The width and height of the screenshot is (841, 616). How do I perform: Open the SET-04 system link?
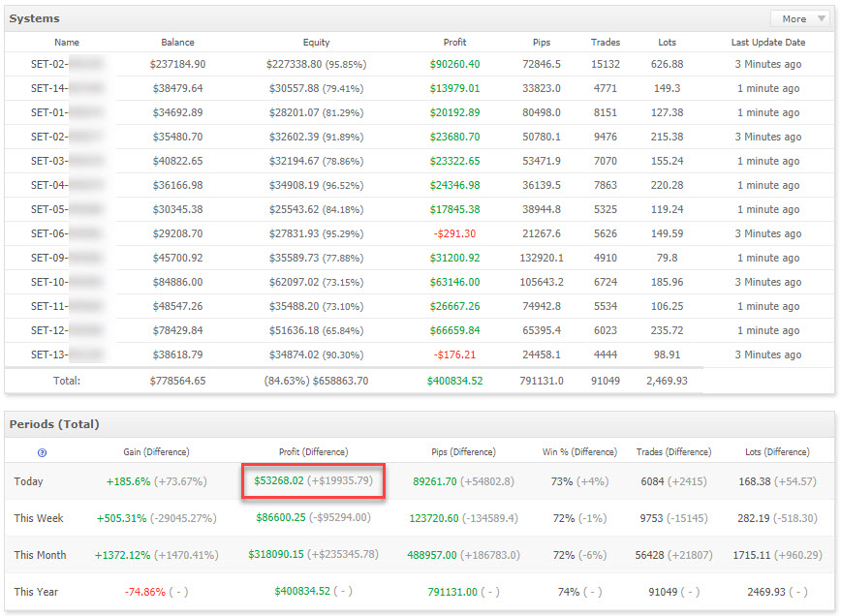tap(67, 185)
